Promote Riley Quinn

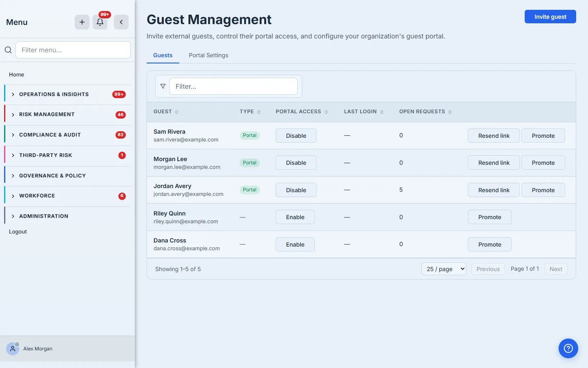[490, 217]
